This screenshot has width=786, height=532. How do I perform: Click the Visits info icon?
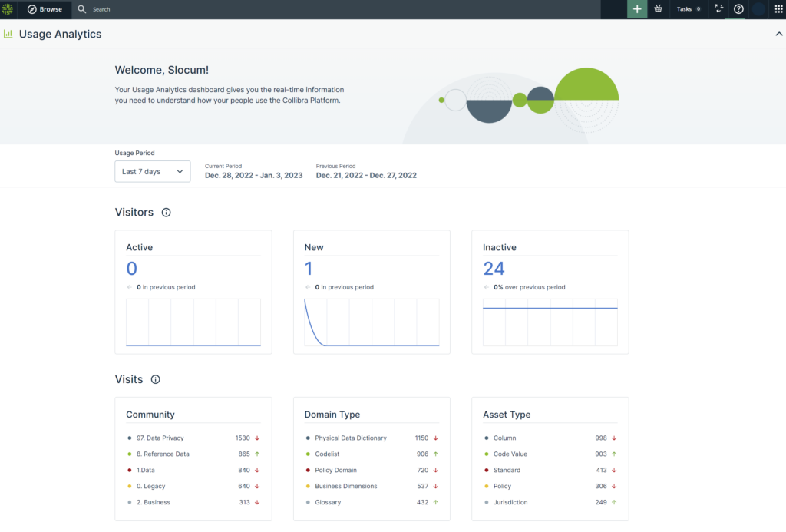coord(156,379)
